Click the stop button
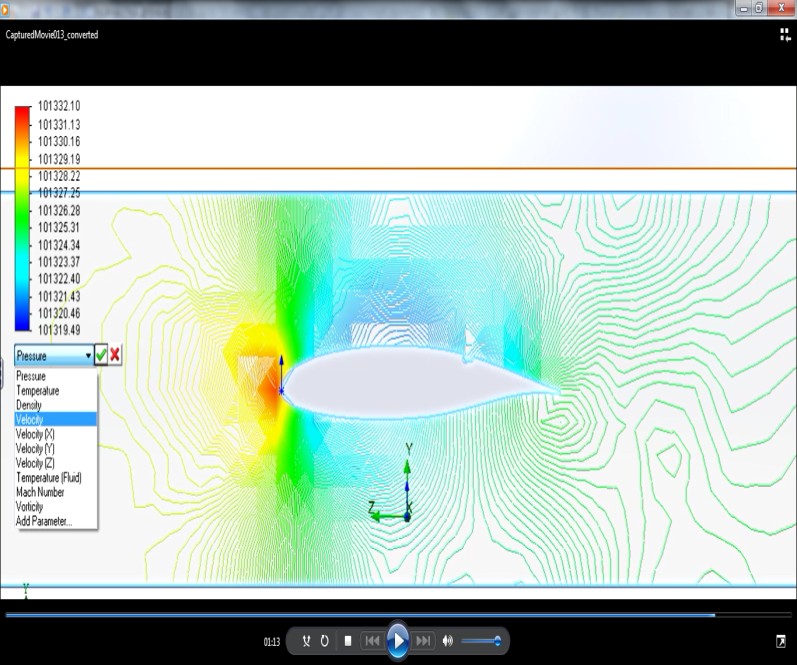Image resolution: width=797 pixels, height=665 pixels. 348,641
